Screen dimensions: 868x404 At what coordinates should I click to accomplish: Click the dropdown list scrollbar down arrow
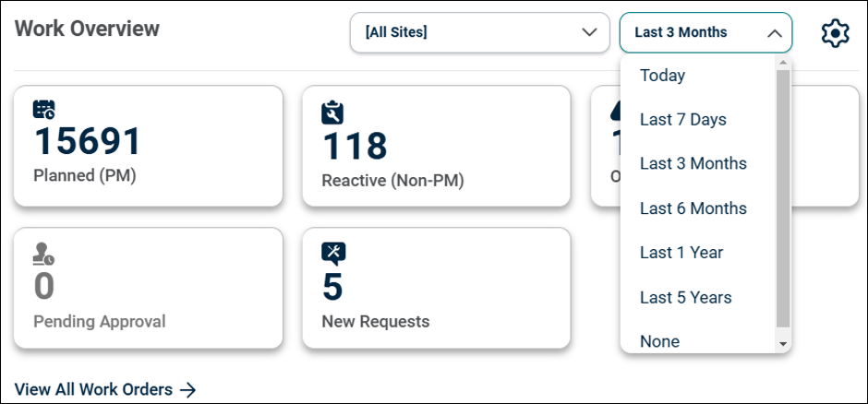(783, 344)
